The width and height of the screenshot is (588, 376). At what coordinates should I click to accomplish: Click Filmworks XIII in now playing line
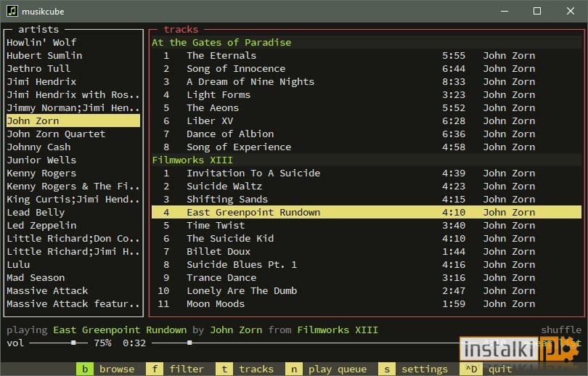tap(338, 330)
